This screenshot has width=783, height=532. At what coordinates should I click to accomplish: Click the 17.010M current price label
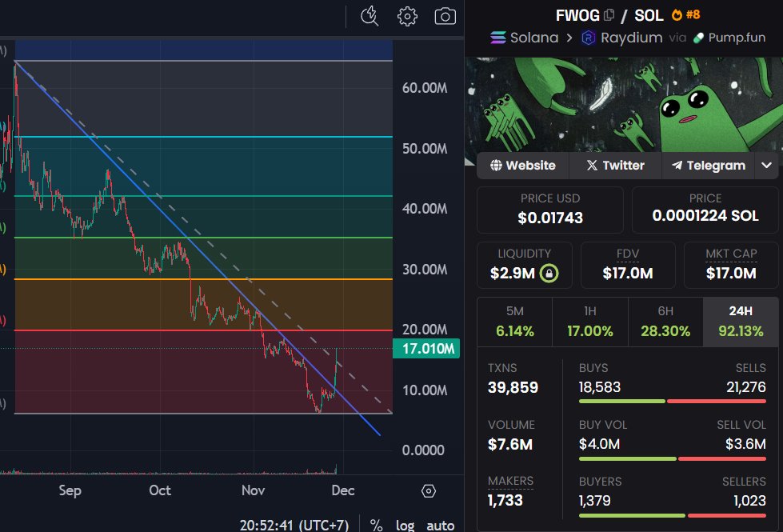tap(426, 348)
